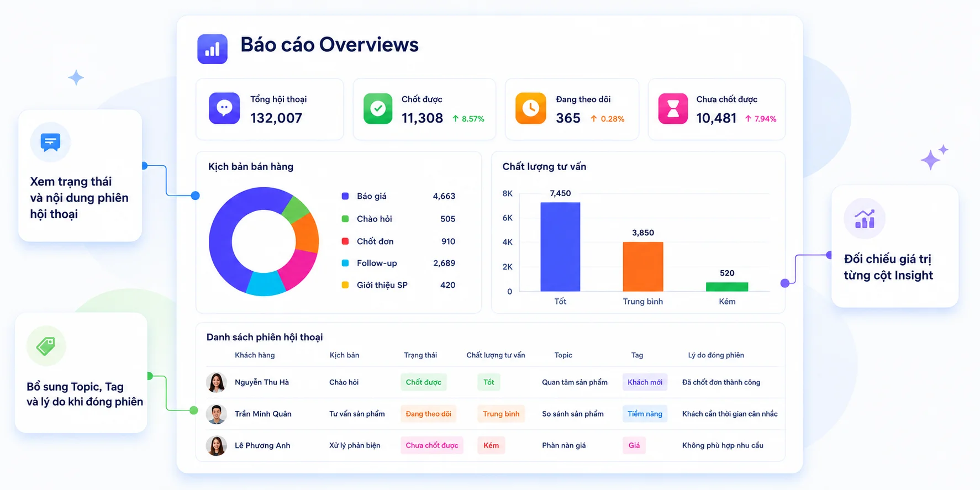Click the pink segment of the donut chart
980x490 pixels.
click(299, 270)
